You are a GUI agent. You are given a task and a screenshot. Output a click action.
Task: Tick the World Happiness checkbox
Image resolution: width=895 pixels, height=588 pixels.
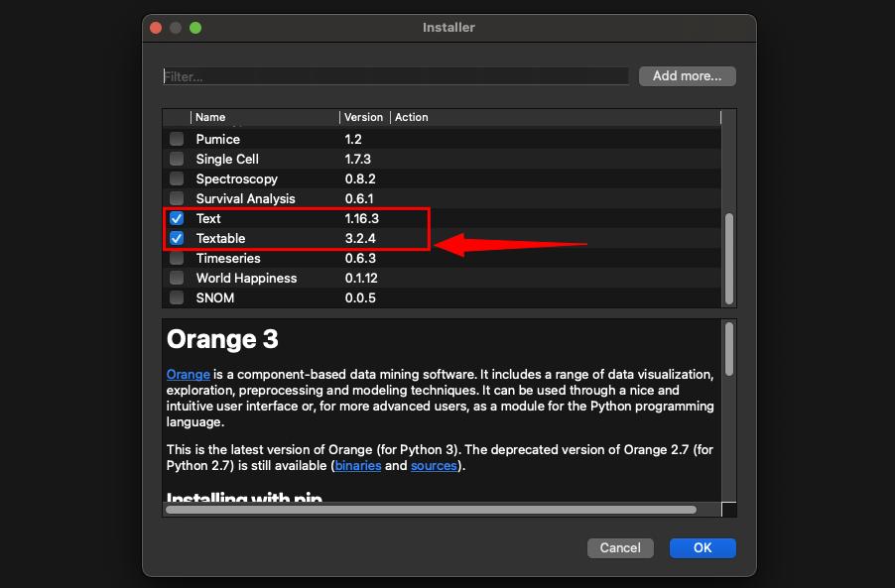[177, 278]
